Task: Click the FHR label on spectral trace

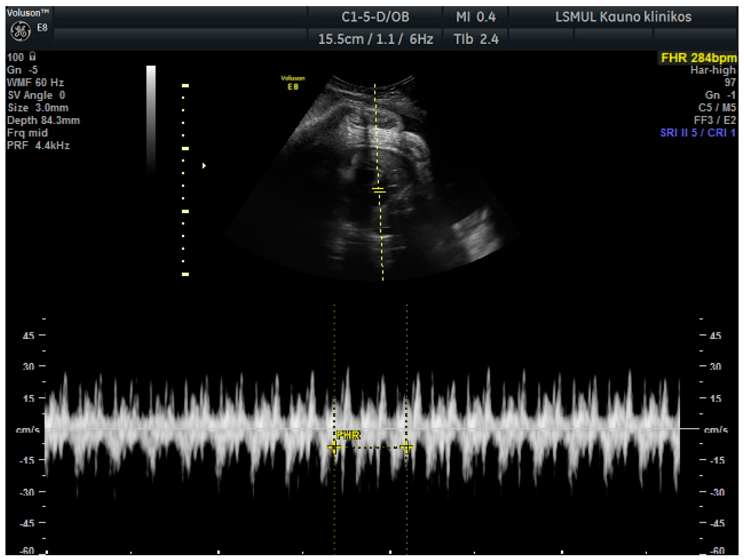Action: (x=348, y=436)
